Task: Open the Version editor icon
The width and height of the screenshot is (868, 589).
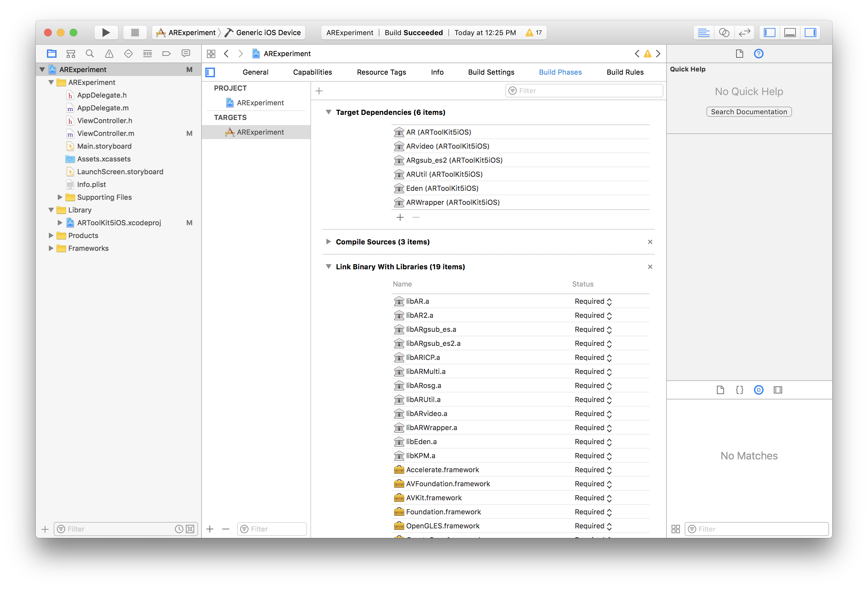Action: tap(744, 33)
